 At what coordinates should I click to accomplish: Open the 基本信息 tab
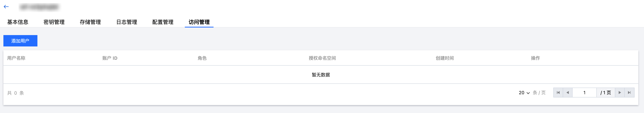pyautogui.click(x=18, y=22)
